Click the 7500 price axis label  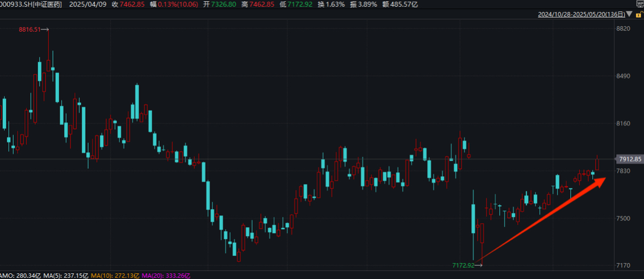click(624, 218)
